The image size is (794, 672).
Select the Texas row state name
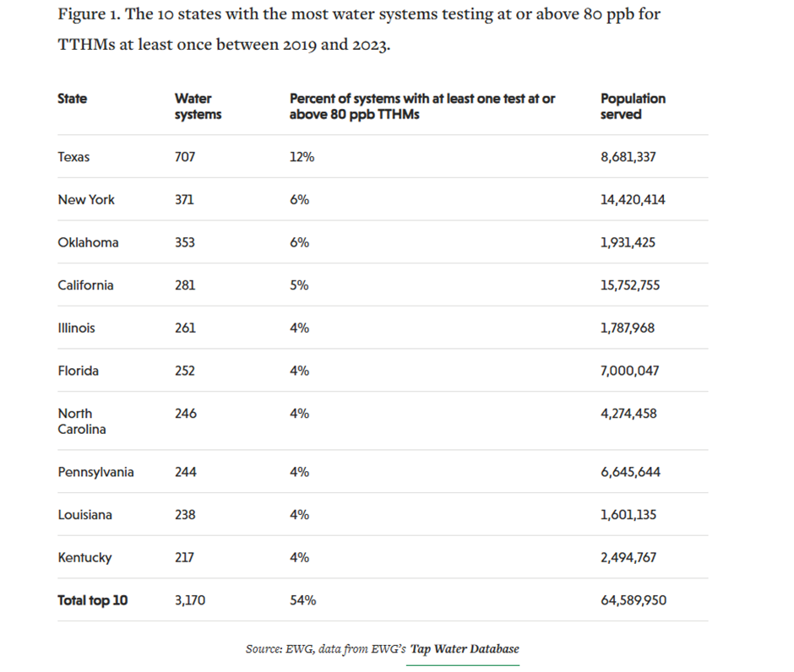tap(73, 157)
